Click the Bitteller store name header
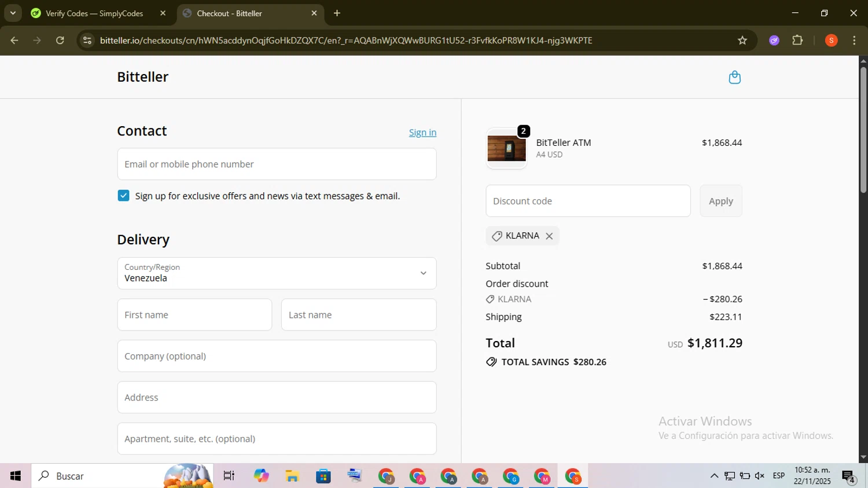868x488 pixels. coord(142,77)
